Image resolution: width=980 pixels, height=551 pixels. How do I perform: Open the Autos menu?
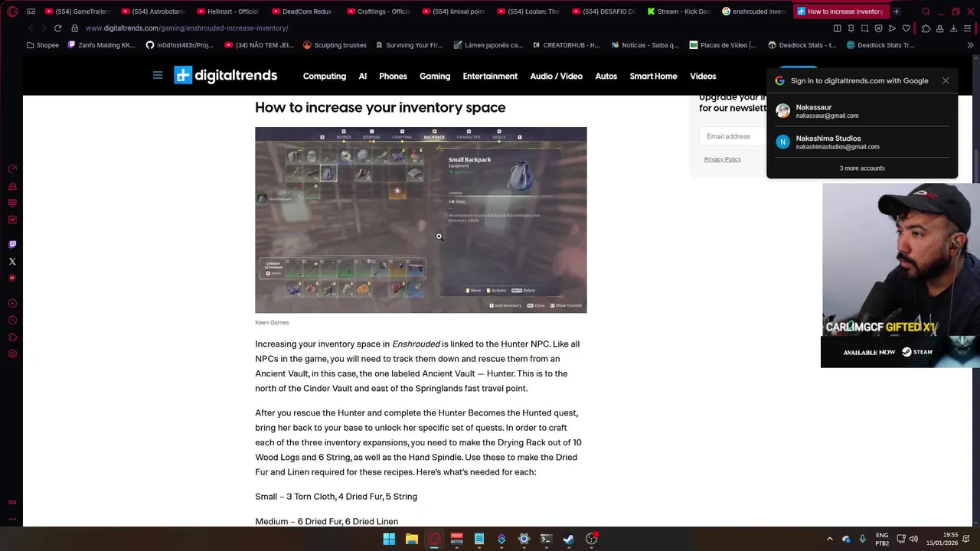tap(606, 76)
